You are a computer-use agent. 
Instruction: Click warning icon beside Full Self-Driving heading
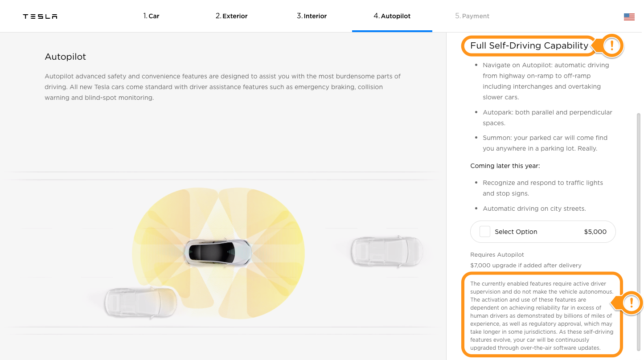point(612,45)
